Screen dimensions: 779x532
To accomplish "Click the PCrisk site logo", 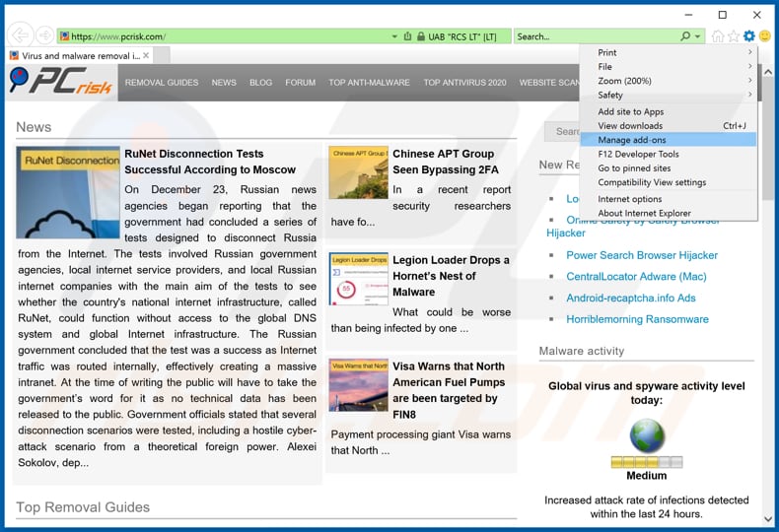I will coord(61,82).
